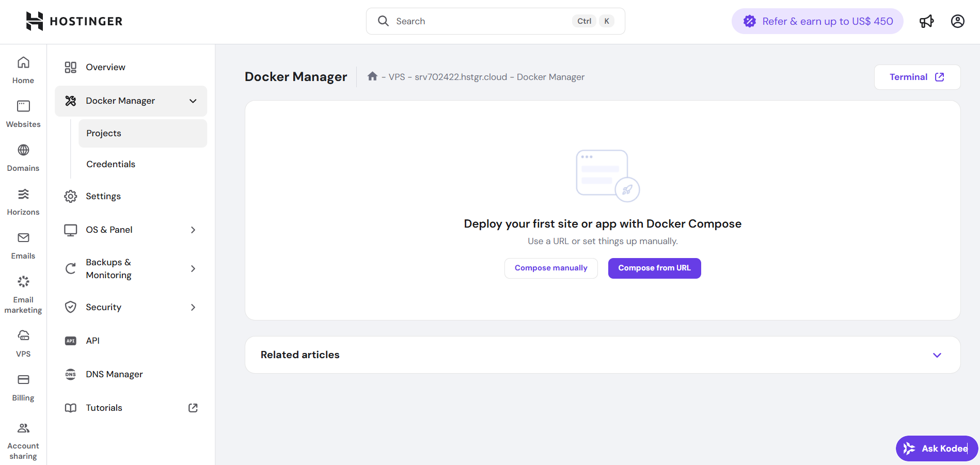Open the Overview menu item
The image size is (980, 465).
click(x=105, y=67)
